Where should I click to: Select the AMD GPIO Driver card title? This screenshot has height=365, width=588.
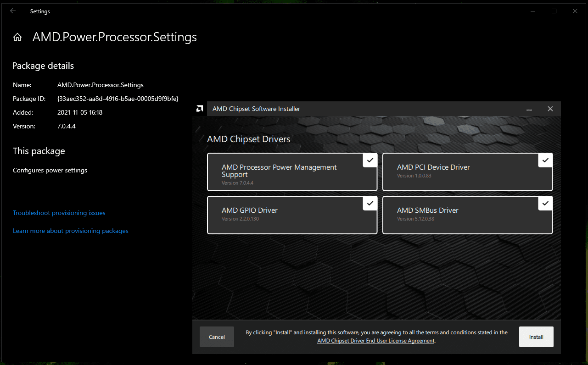[x=250, y=210]
